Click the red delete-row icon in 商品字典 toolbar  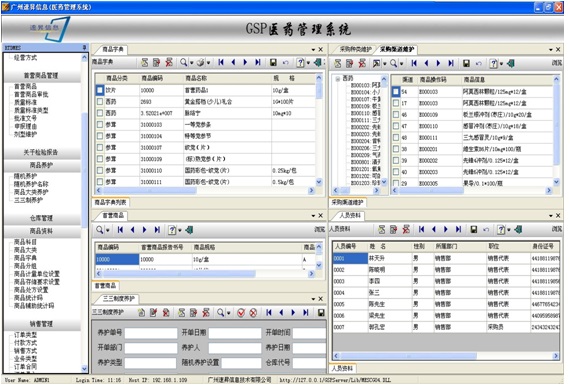(x=169, y=63)
